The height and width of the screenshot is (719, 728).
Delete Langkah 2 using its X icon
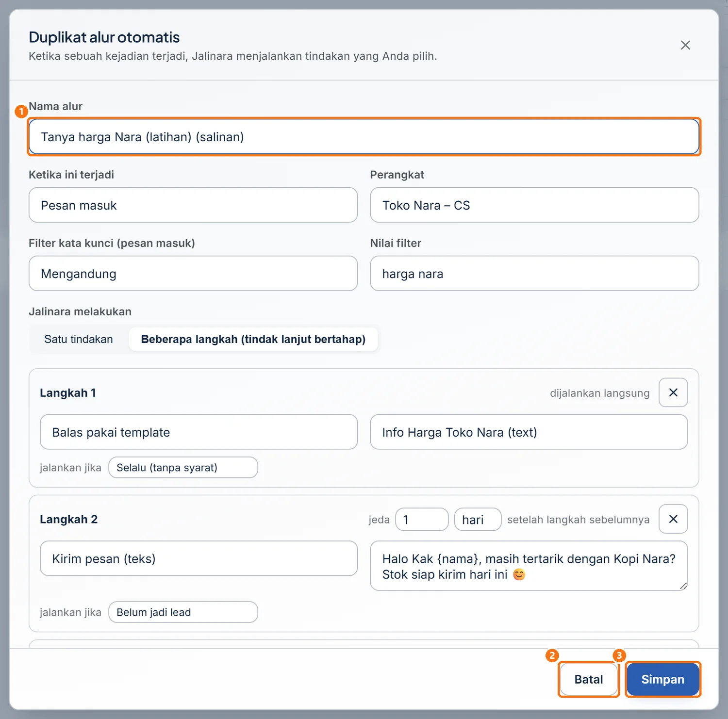(x=673, y=519)
